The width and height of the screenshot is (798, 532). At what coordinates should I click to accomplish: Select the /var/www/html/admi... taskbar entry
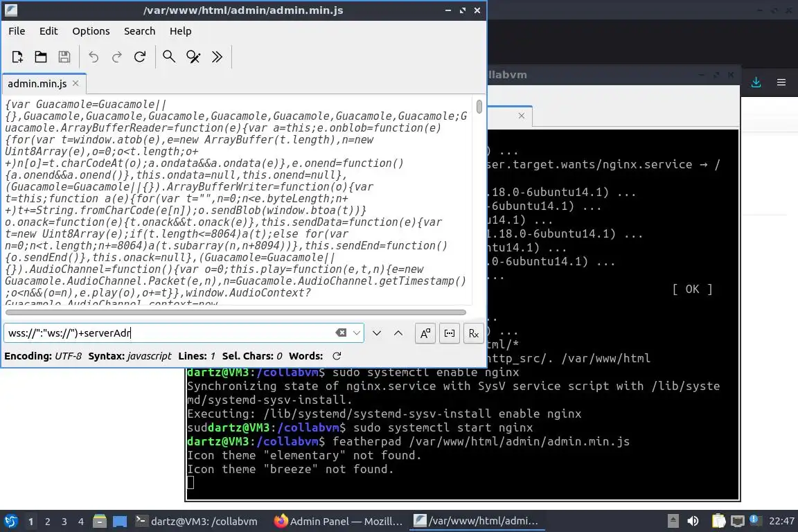click(x=477, y=522)
